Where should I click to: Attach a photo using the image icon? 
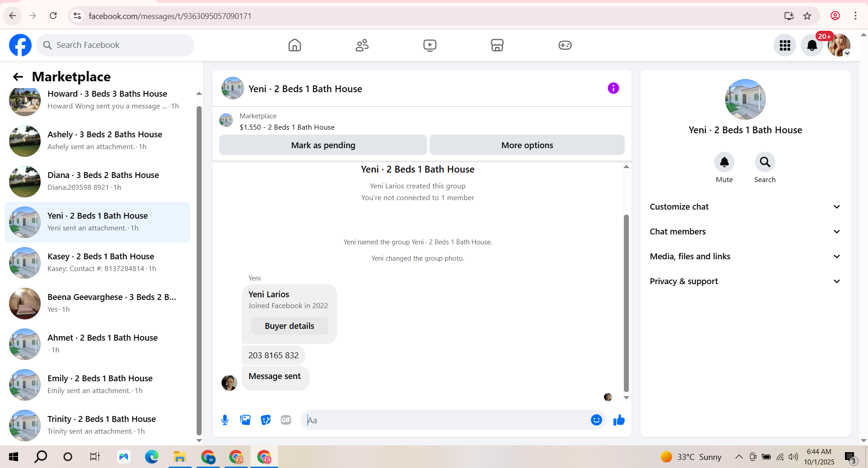point(245,420)
